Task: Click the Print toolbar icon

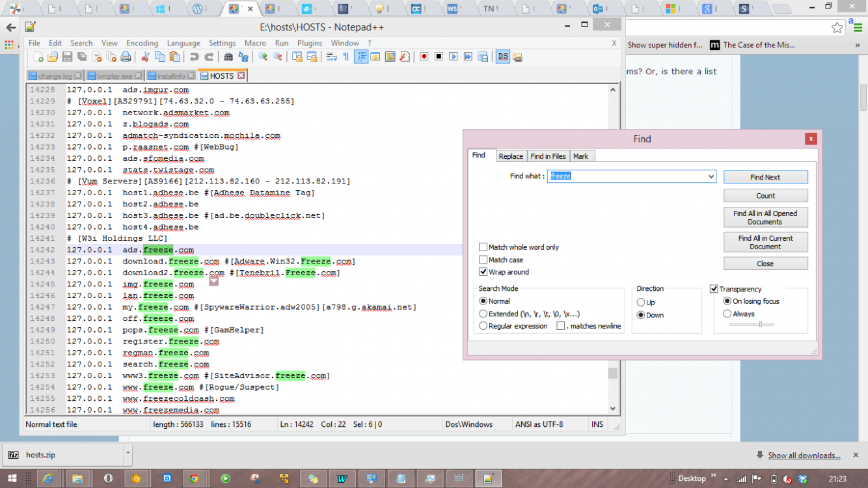Action: (126, 57)
